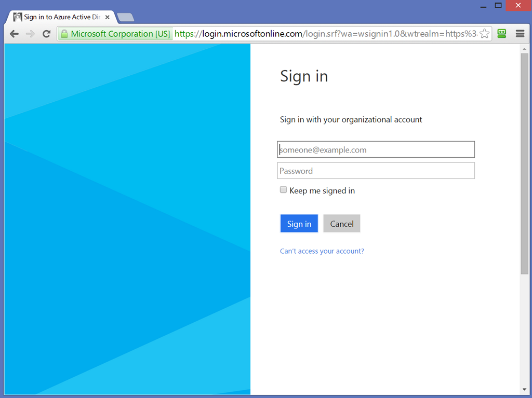Close the browser window with the red X
The image size is (532, 398).
[518, 5]
